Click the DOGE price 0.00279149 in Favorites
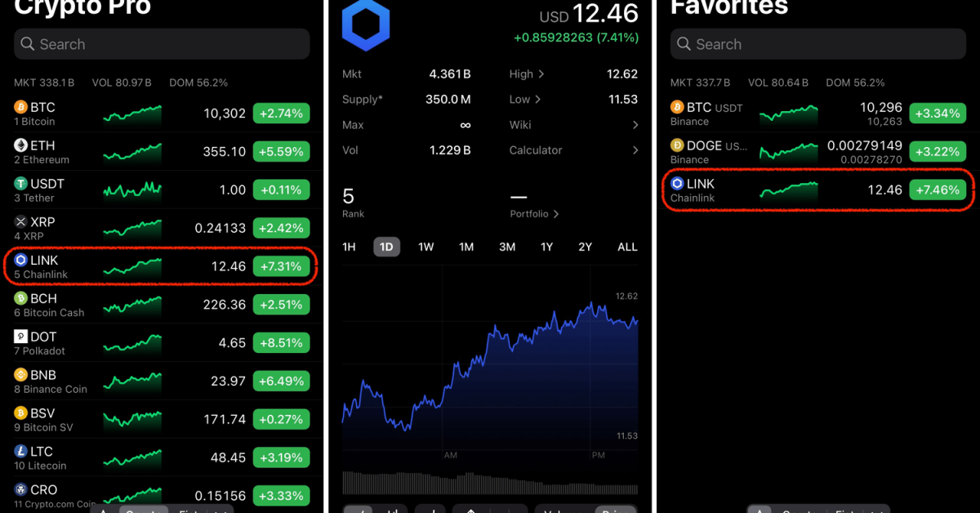This screenshot has height=513, width=980. point(865,146)
